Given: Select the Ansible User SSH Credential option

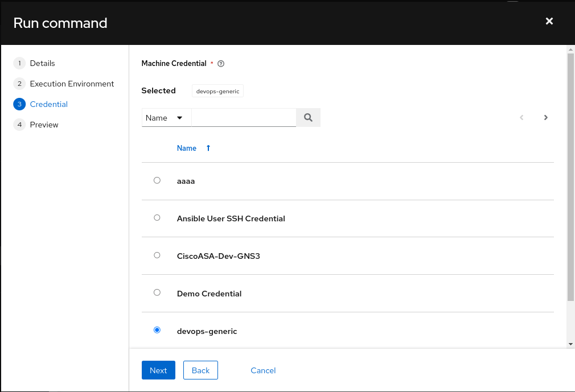Looking at the screenshot, I should 157,217.
